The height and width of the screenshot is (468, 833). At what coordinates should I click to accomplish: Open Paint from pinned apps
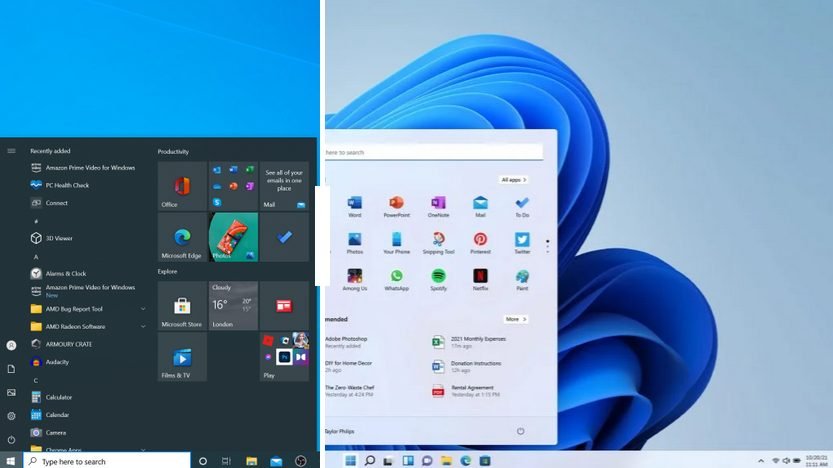(x=522, y=280)
